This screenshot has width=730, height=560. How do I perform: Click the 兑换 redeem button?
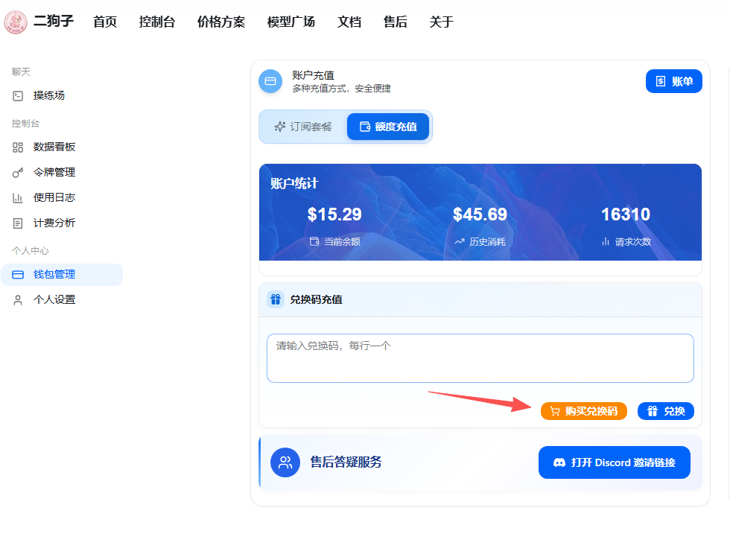pyautogui.click(x=666, y=411)
